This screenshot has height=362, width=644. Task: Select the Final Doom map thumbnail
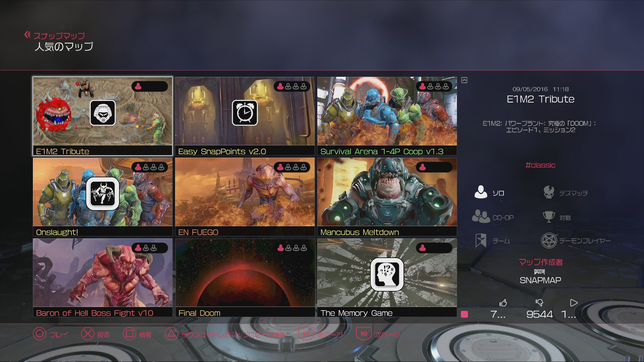click(245, 278)
